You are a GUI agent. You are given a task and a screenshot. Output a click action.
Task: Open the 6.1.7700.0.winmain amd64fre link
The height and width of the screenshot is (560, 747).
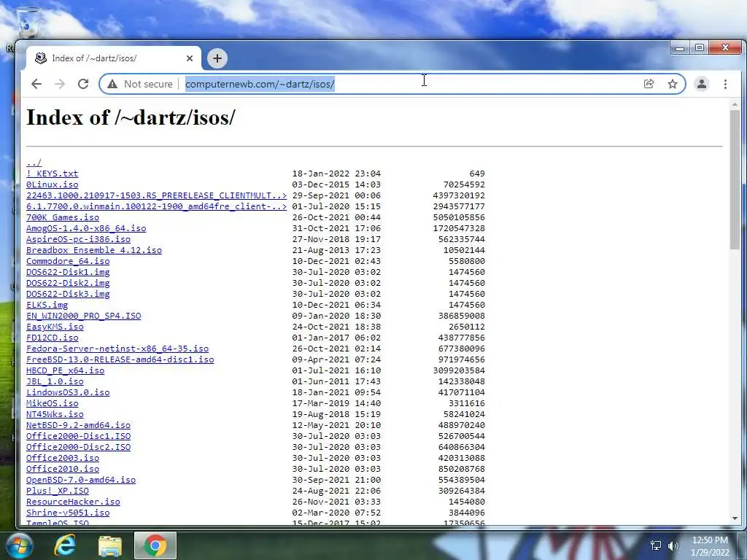[x=156, y=206]
